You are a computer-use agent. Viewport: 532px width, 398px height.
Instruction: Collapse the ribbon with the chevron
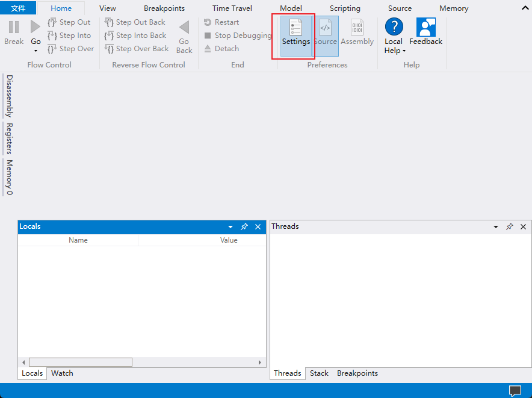pos(525,8)
